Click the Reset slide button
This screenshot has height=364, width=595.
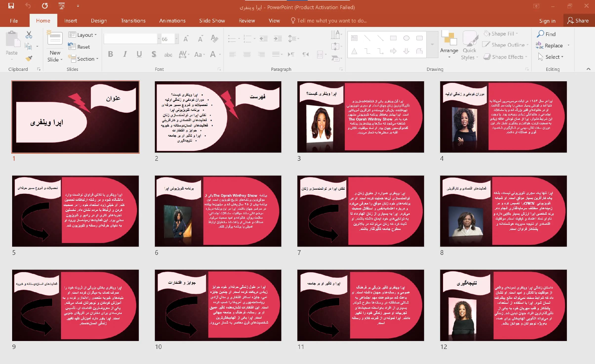[79, 47]
